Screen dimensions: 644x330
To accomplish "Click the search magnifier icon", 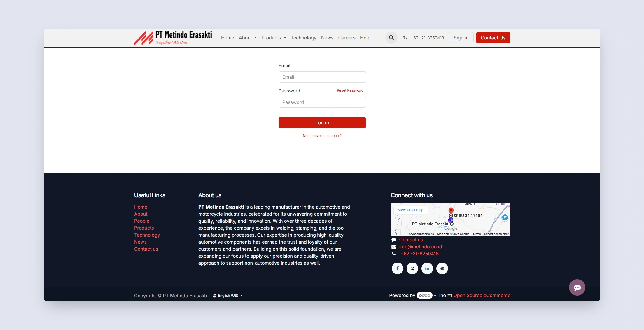I will coord(391,38).
